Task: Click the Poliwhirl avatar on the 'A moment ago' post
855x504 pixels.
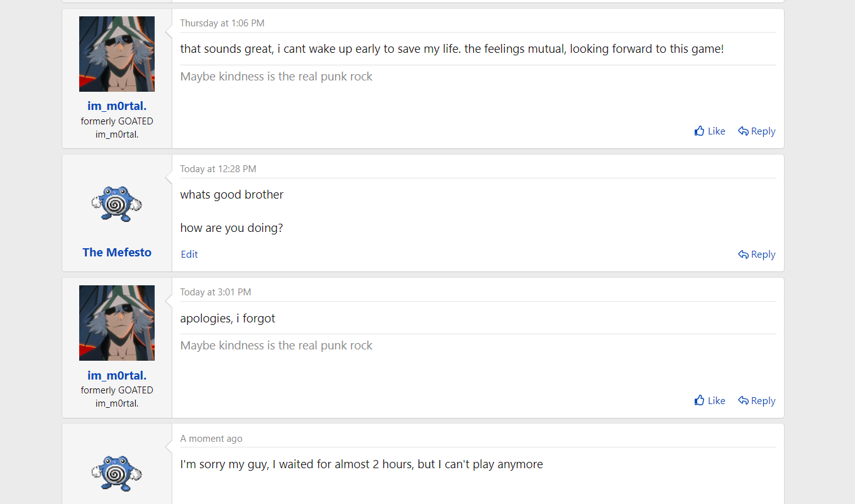Action: tap(117, 472)
